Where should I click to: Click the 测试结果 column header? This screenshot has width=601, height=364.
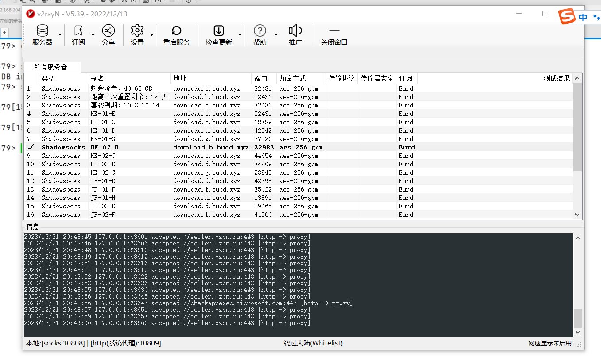(x=495, y=78)
